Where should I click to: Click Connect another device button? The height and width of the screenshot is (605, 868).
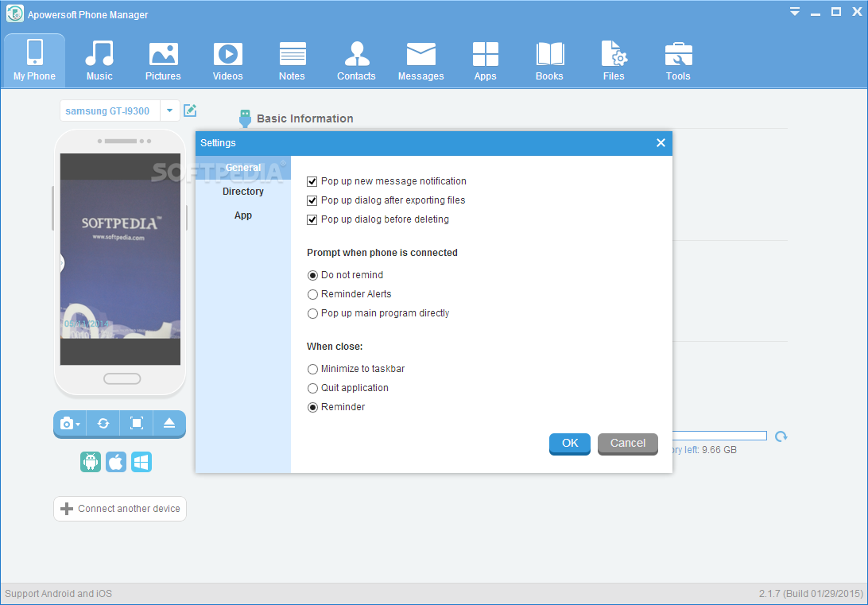pyautogui.click(x=120, y=509)
